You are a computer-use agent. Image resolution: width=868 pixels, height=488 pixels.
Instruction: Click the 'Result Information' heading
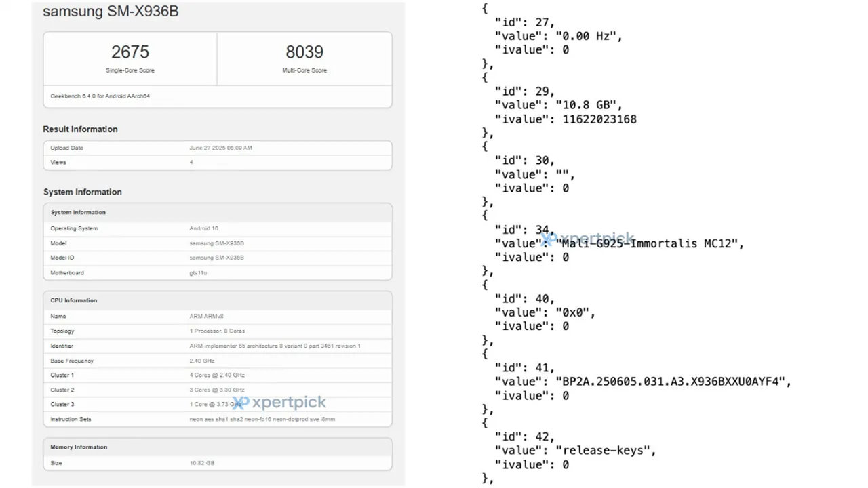(80, 129)
